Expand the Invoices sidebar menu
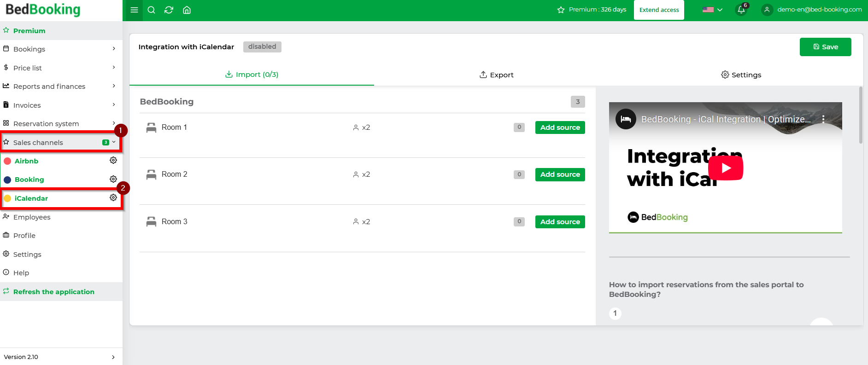 pyautogui.click(x=61, y=105)
